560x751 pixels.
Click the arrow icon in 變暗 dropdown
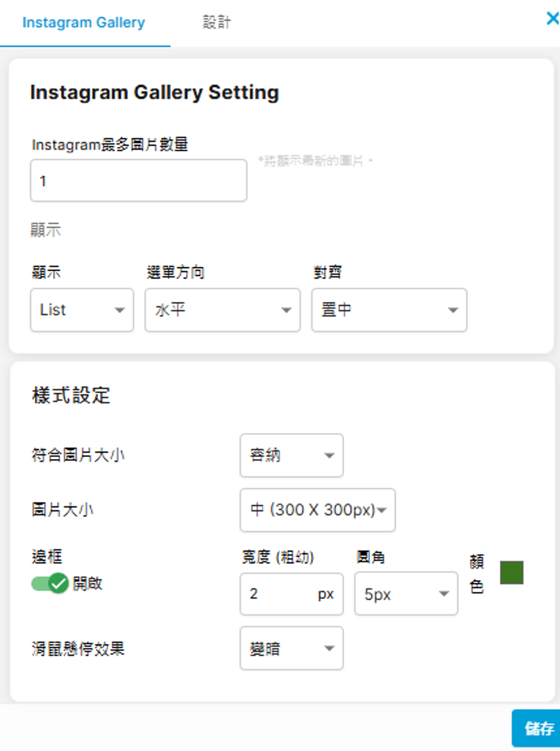(329, 648)
